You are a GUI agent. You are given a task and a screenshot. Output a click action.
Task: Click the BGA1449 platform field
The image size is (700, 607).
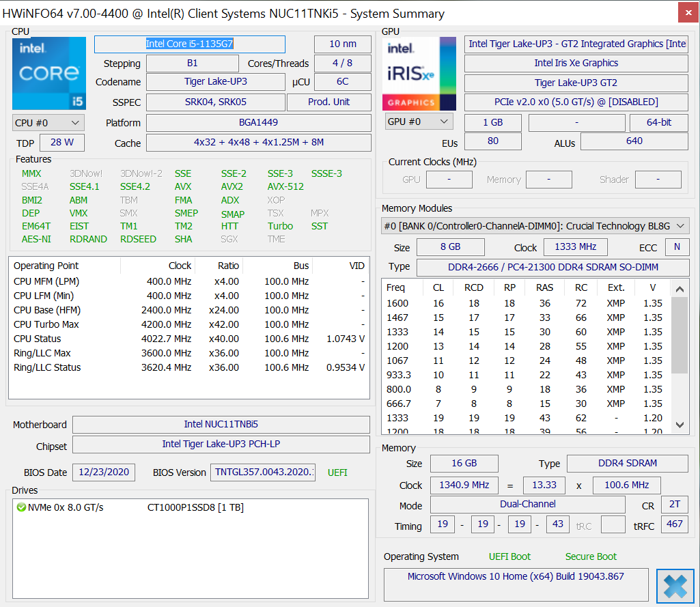[258, 123]
